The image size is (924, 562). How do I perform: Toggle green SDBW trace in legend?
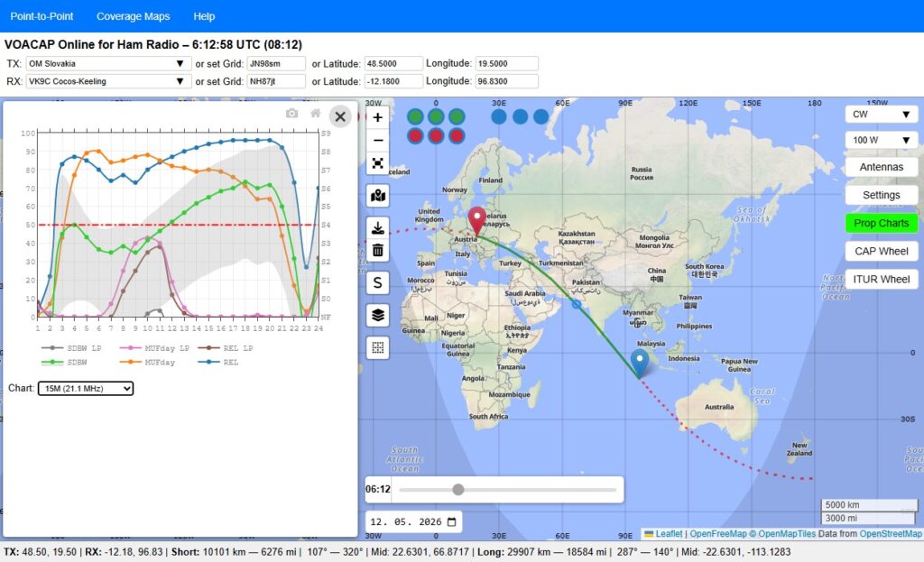(64, 363)
